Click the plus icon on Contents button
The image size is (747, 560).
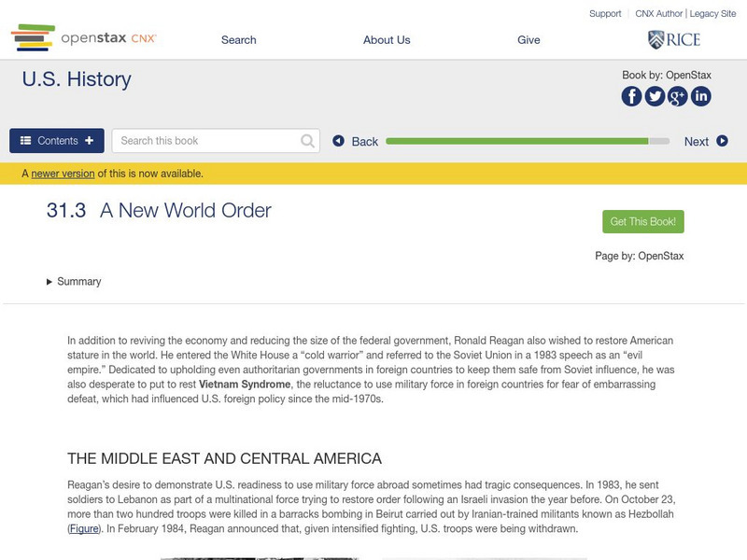coord(89,141)
